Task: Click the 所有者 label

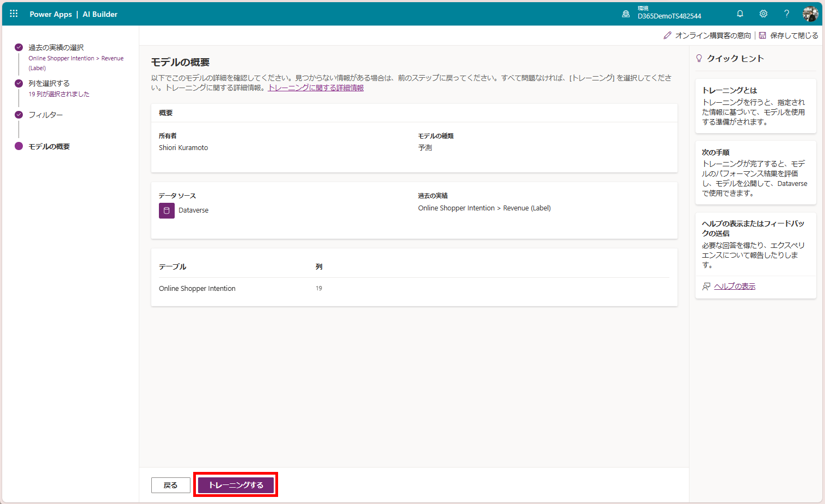Action: pos(168,136)
